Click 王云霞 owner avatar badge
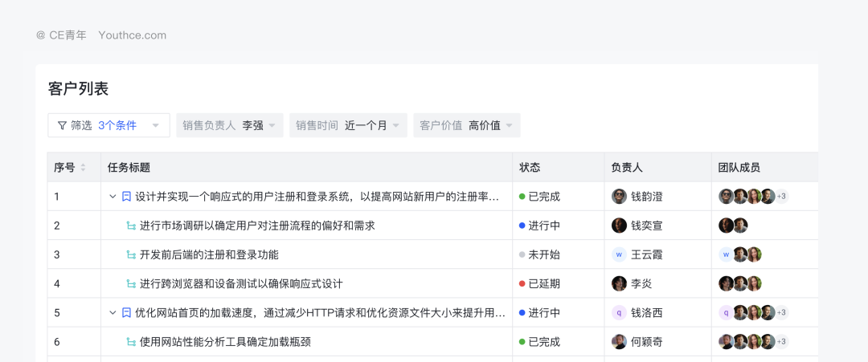This screenshot has height=362, width=868. (619, 254)
